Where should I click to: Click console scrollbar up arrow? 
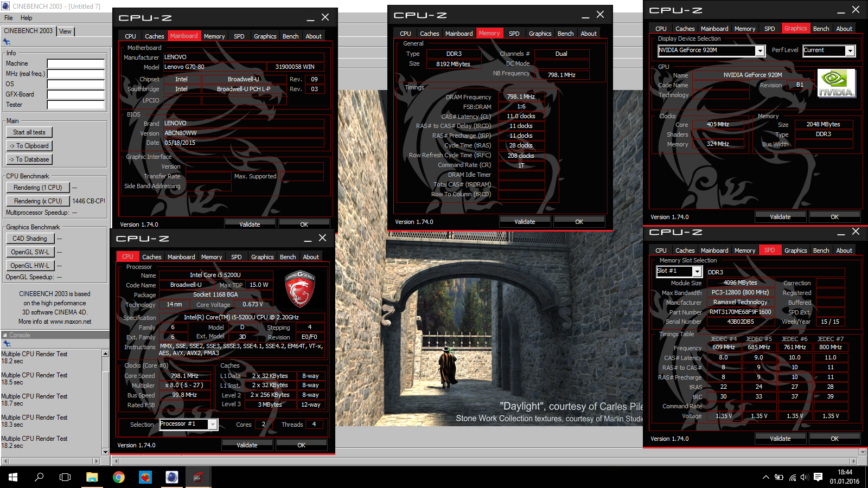point(105,354)
